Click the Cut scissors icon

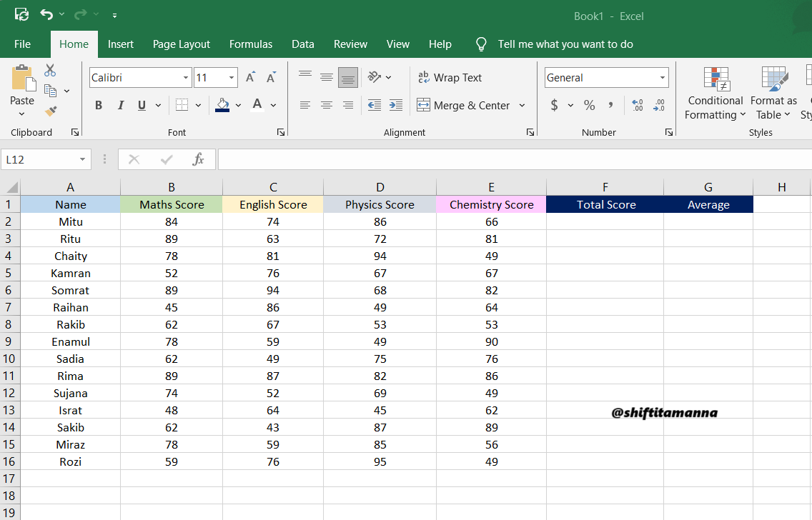[50, 70]
